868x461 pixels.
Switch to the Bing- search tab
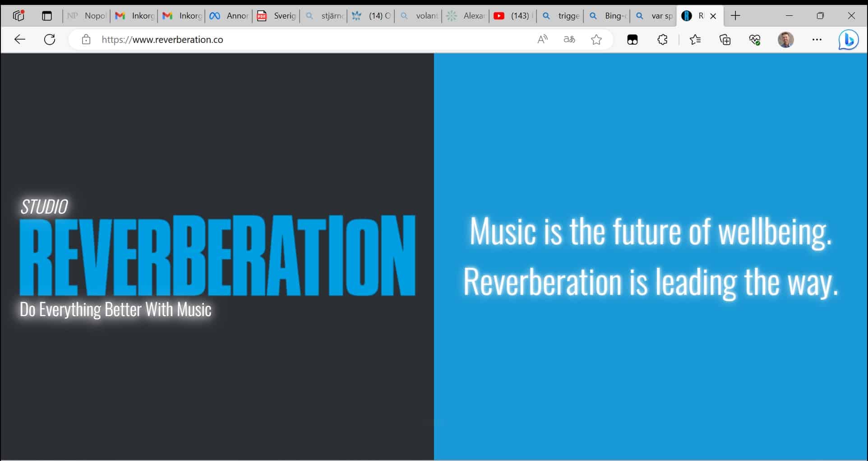608,16
